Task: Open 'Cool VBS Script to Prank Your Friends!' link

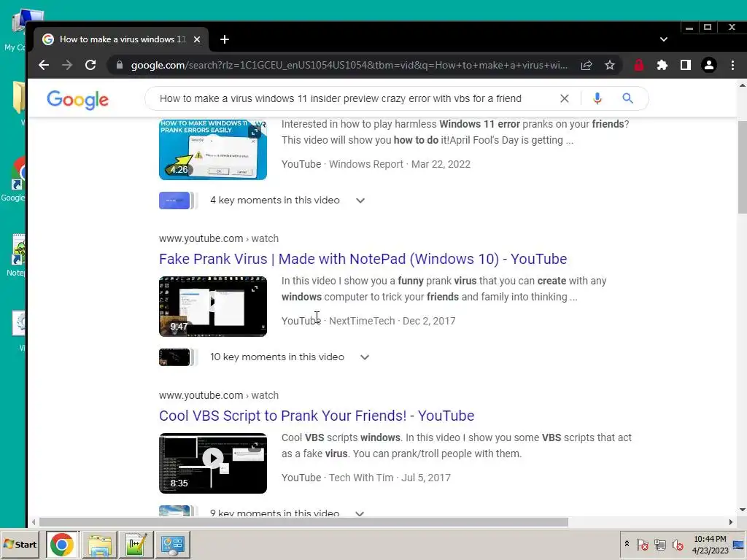Action: click(317, 416)
